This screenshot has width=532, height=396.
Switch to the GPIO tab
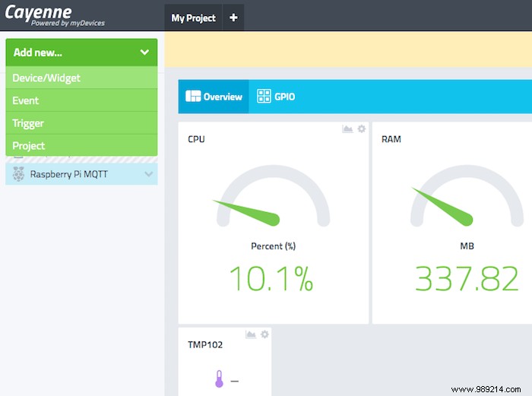coord(276,97)
